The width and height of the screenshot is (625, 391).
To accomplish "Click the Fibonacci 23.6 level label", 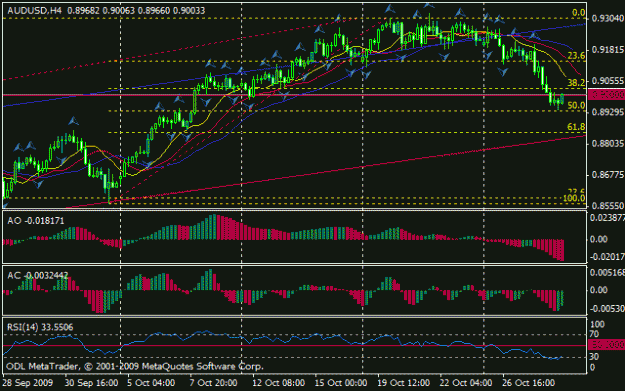I will coord(576,55).
